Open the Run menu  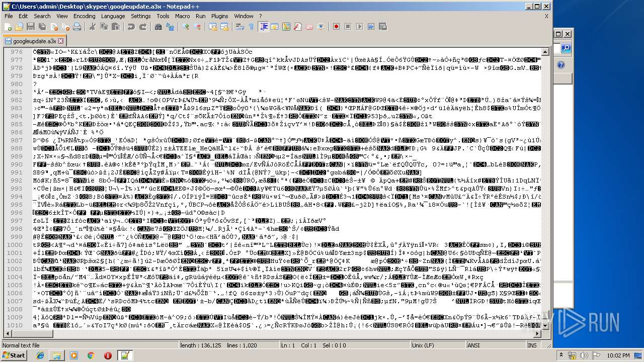point(200,16)
